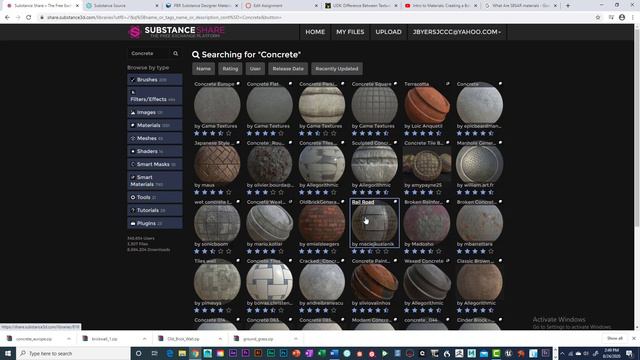Open the OldBrickGenera material thumbnail
640x360 pixels.
coord(322,223)
